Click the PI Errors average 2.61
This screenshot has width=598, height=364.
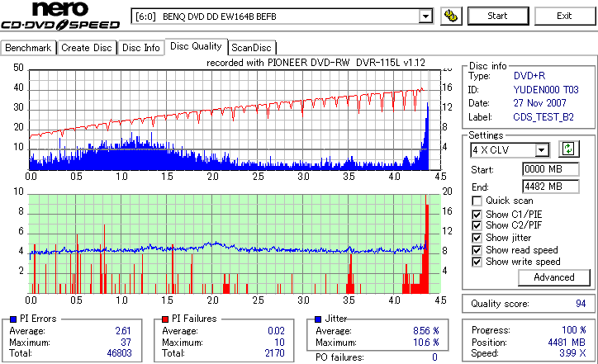123,331
